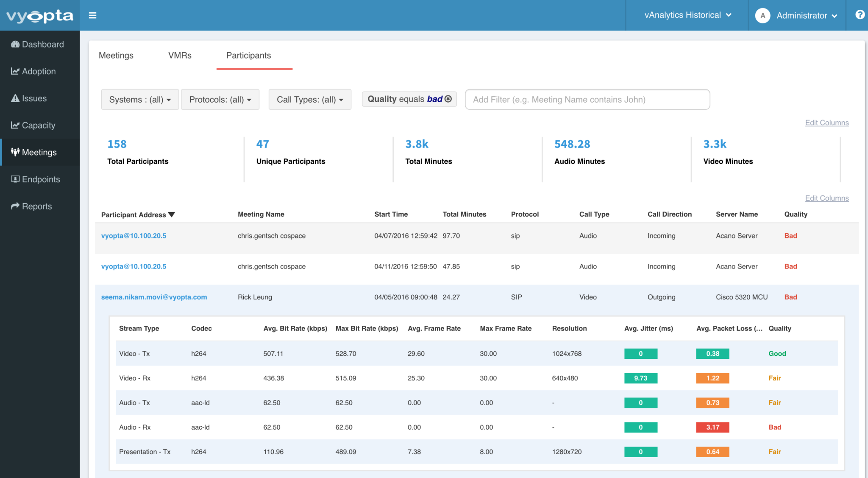Go to Adoption in the sidebar
868x478 pixels.
pyautogui.click(x=40, y=71)
